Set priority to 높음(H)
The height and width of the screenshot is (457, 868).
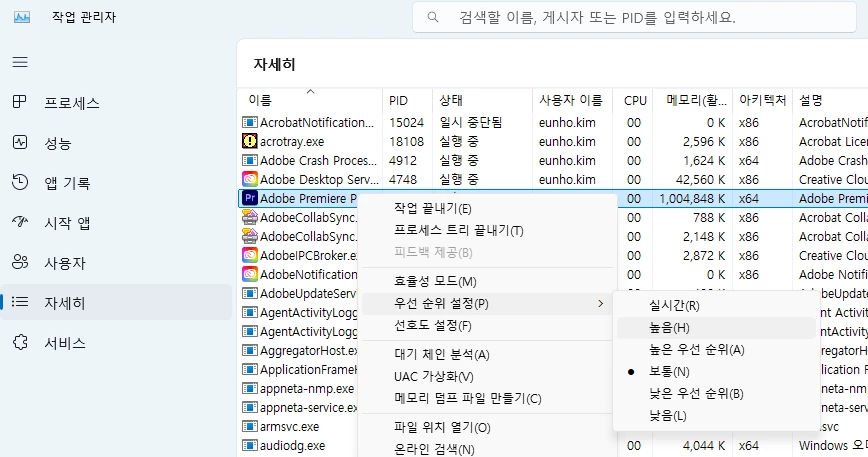pyautogui.click(x=716, y=328)
